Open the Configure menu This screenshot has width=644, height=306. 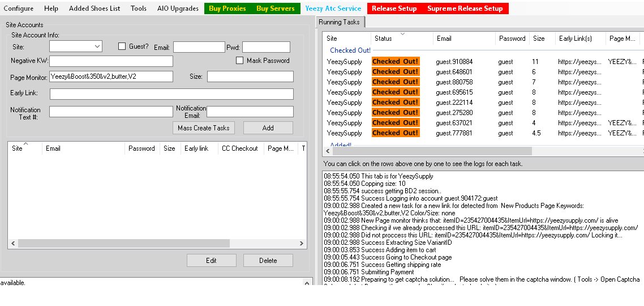pyautogui.click(x=19, y=8)
